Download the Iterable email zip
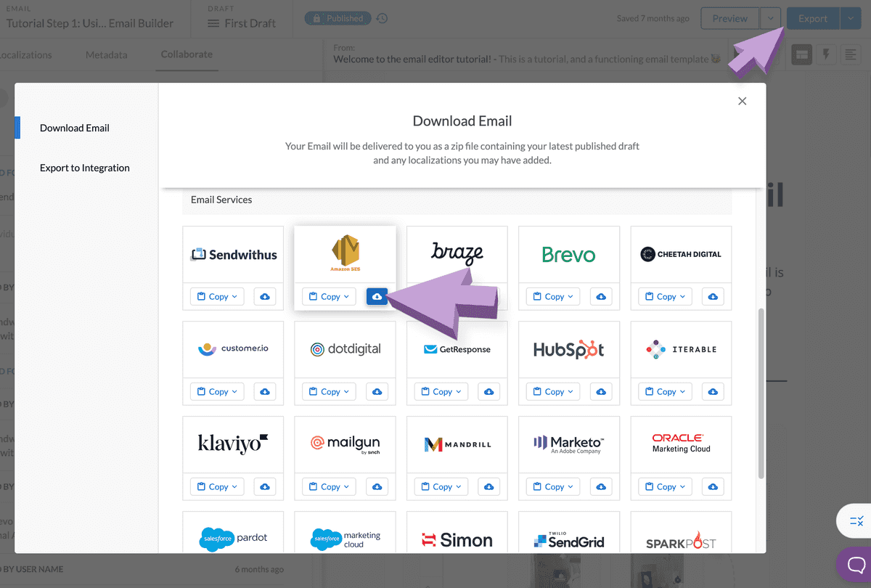Screen dimensions: 871x588 713,391
